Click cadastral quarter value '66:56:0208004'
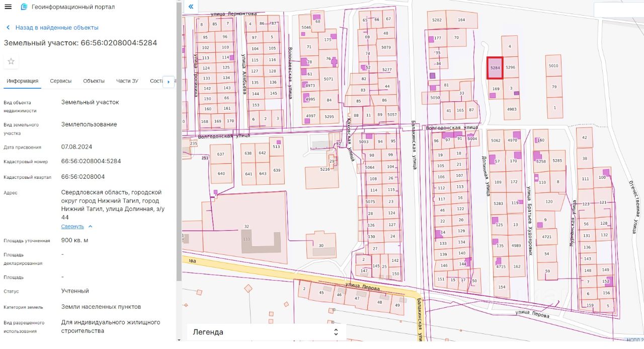 tap(83, 177)
